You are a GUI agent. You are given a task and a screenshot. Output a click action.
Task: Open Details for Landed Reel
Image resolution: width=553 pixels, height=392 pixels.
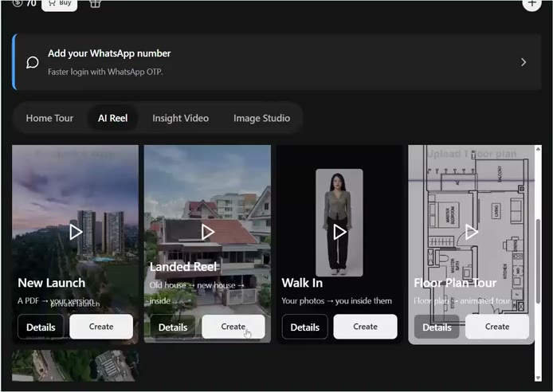[x=173, y=327]
